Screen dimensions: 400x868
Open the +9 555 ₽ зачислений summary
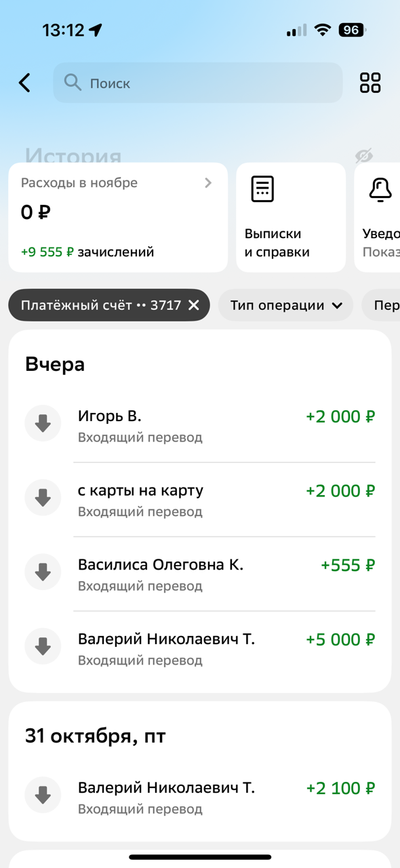87,251
